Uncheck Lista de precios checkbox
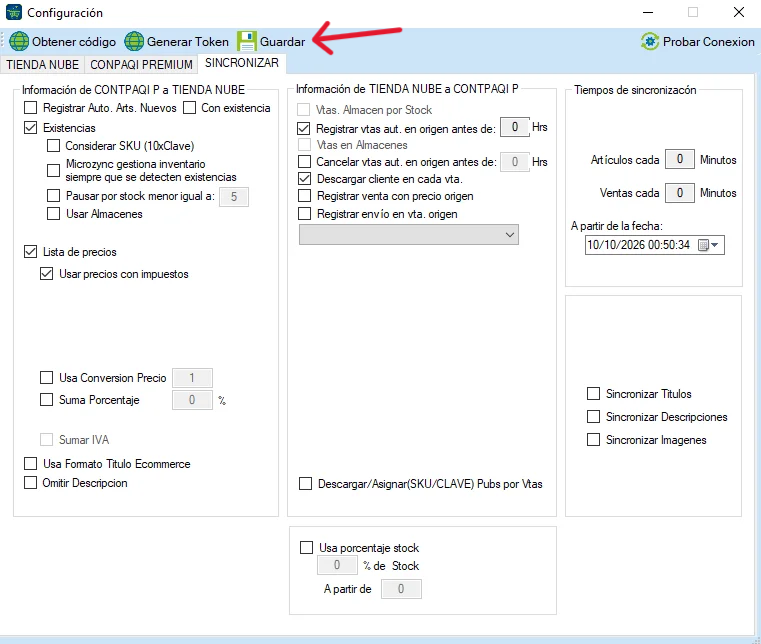Screen dimensions: 761x644 [31, 251]
